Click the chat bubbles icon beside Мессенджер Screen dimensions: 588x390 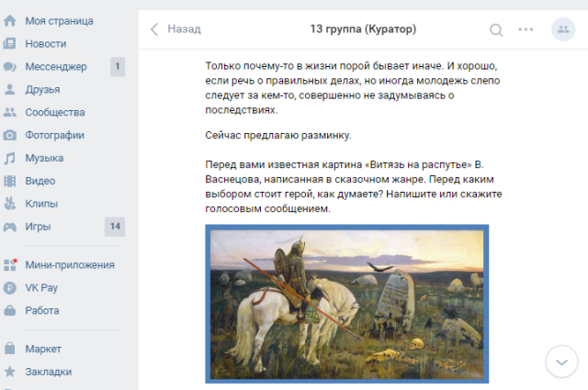pyautogui.click(x=10, y=67)
